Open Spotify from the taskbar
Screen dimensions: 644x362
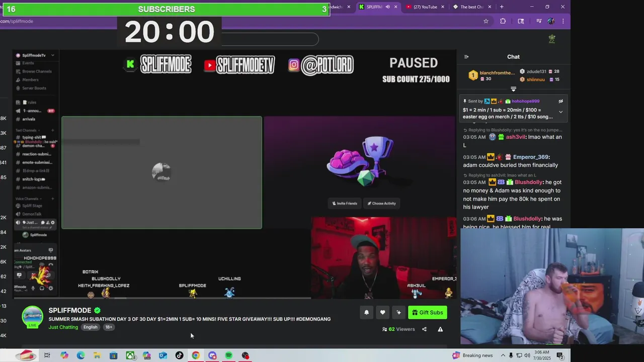click(x=229, y=355)
